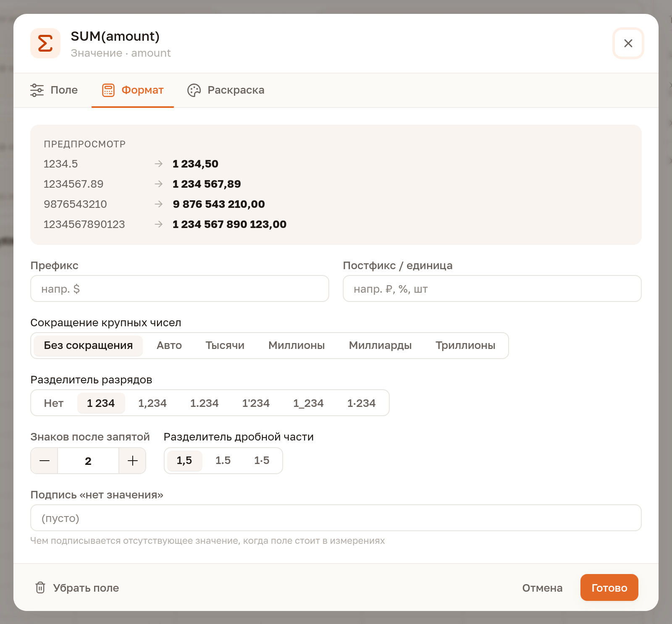
Task: Click the Убрать поле button
Action: 77,587
